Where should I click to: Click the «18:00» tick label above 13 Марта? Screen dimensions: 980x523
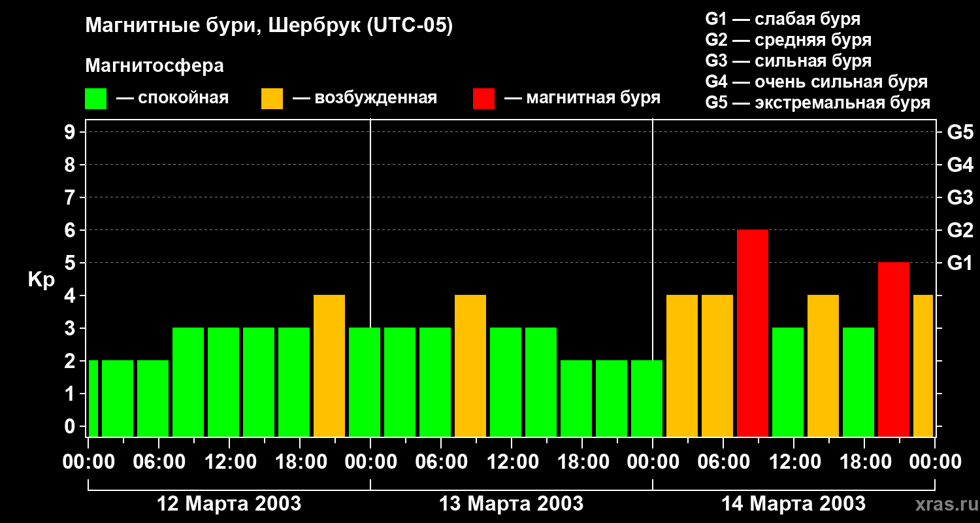582,462
